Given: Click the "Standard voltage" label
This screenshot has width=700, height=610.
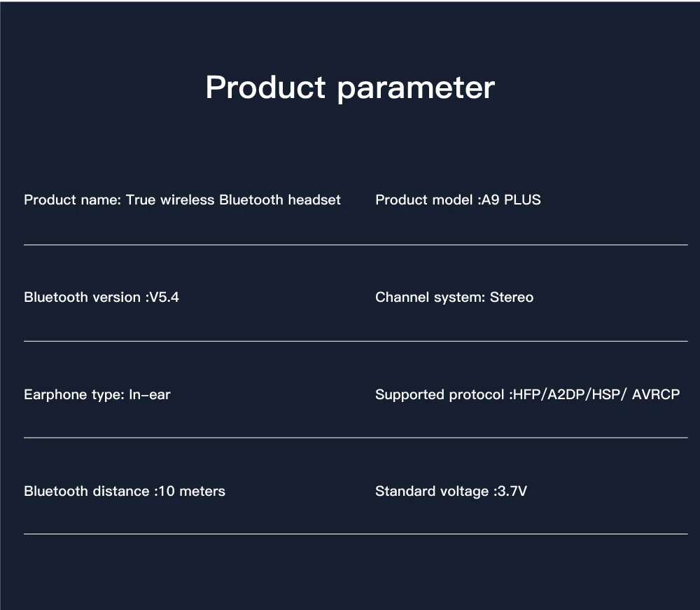Looking at the screenshot, I should pyautogui.click(x=431, y=491).
